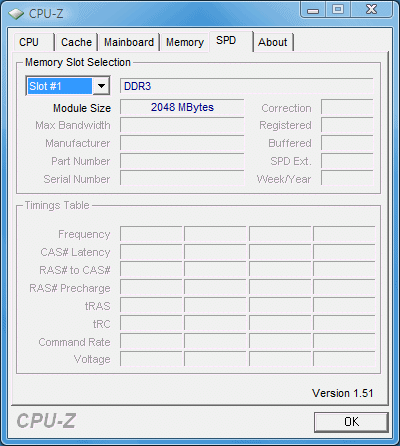Click the Correction field
Viewport: 400px width, 446px height.
pos(347,107)
